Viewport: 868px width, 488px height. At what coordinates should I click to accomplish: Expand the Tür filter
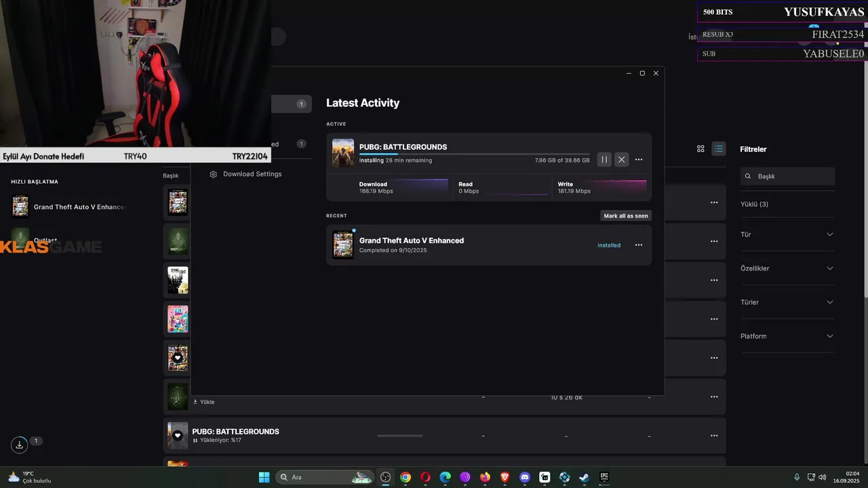click(787, 235)
